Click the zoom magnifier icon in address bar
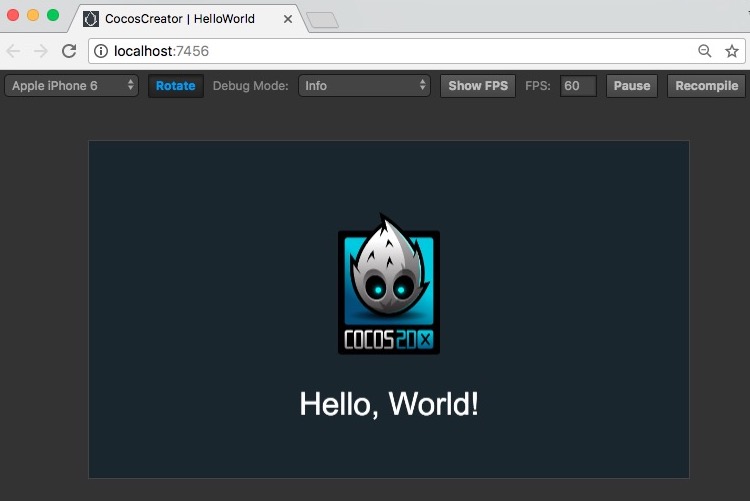 705,51
